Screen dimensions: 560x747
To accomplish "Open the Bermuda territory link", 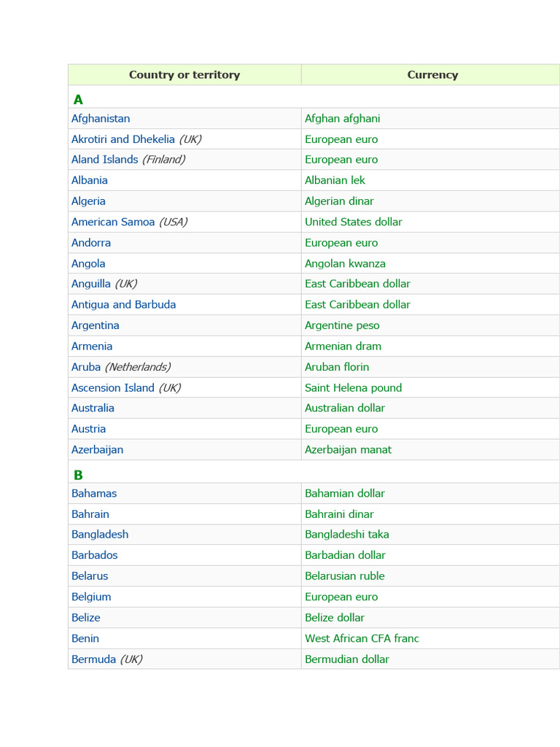I will [94, 659].
